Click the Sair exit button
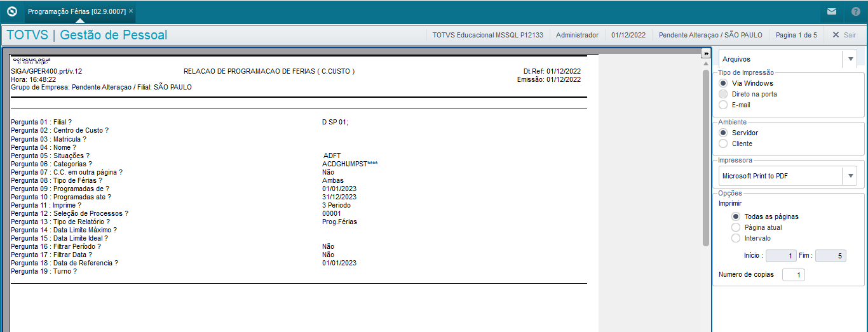 click(844, 35)
